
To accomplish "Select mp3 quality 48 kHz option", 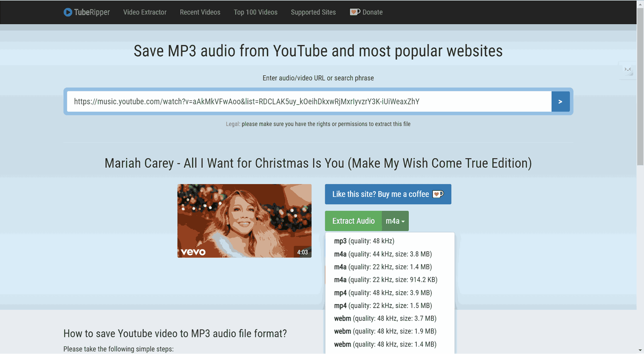I will 364,240.
